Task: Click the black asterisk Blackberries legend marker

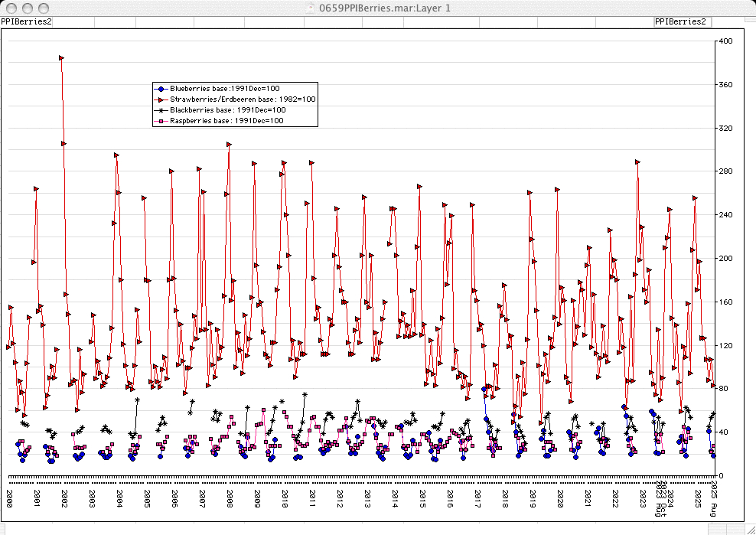Action: (x=161, y=110)
